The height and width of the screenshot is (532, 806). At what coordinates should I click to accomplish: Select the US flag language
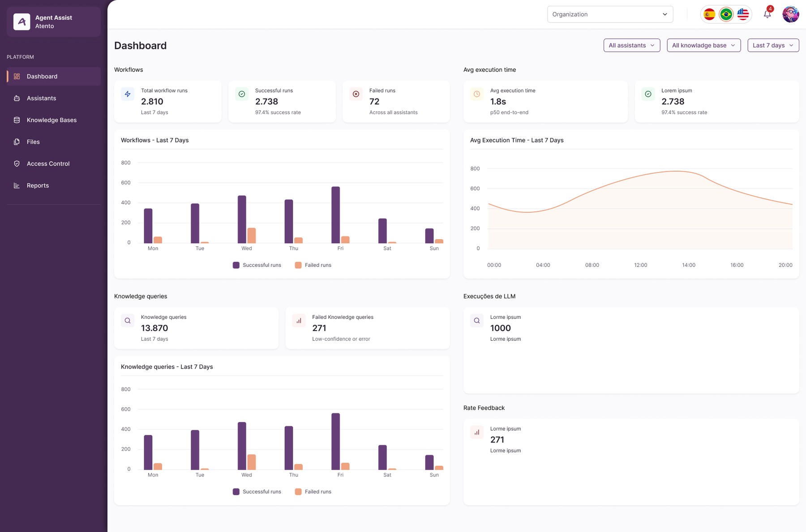[x=743, y=14]
